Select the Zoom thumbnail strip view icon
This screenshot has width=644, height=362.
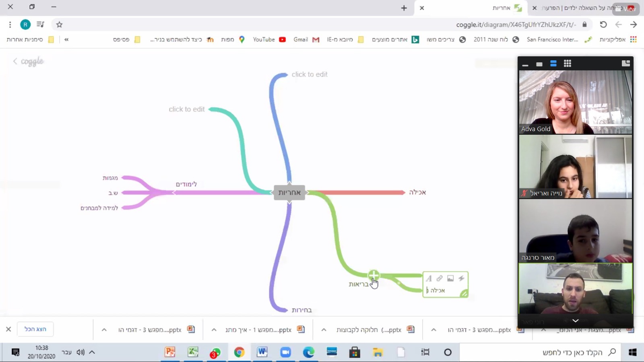click(x=553, y=64)
